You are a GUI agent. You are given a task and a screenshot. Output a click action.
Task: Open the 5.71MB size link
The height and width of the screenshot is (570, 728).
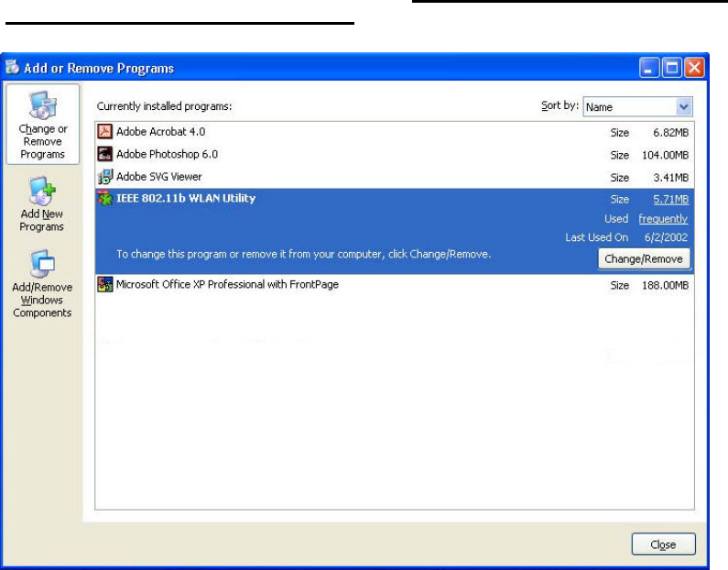click(671, 199)
